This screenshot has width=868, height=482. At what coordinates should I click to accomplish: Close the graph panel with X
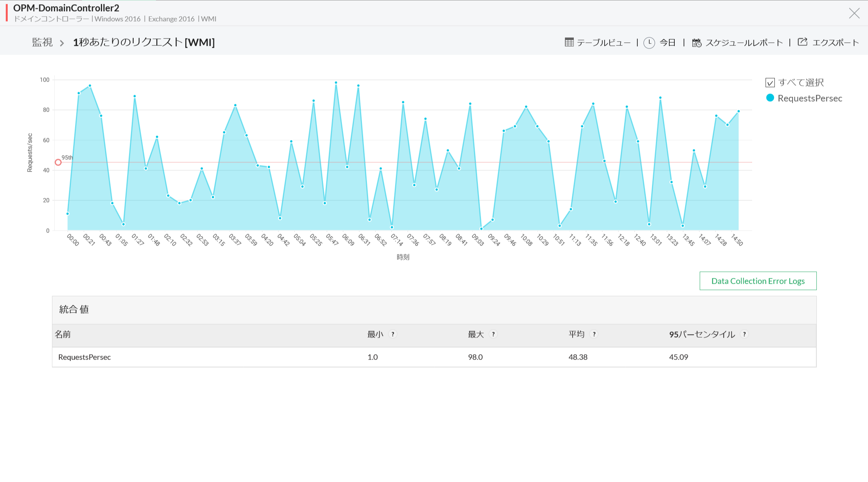[854, 13]
